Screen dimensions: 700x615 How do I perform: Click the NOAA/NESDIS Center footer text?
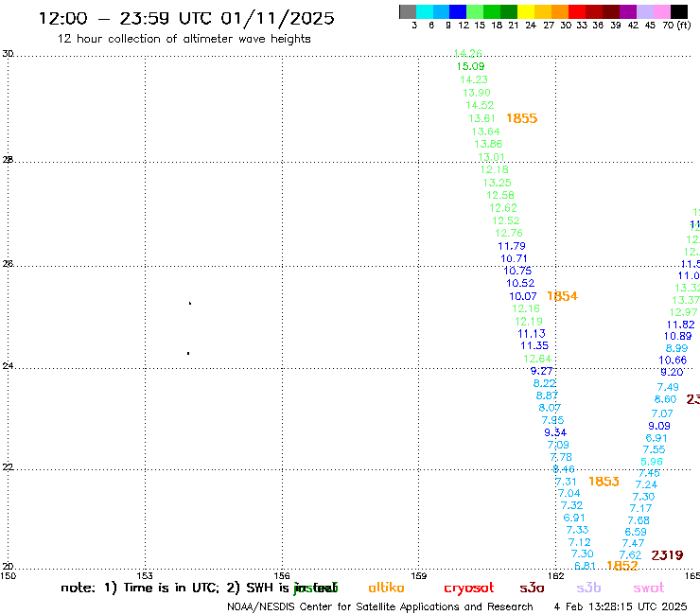tap(380, 607)
